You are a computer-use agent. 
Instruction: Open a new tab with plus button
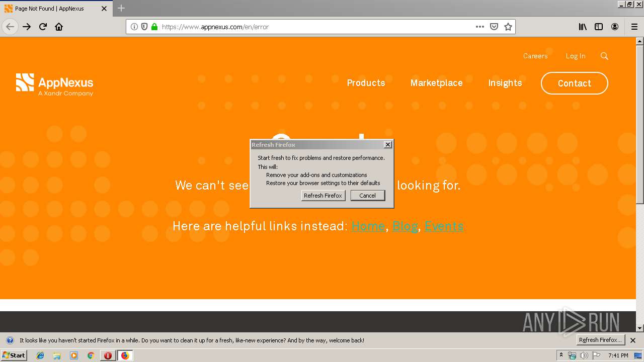pyautogui.click(x=121, y=8)
